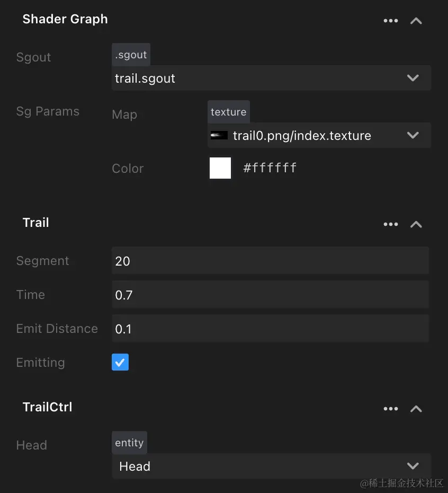Screen dimensions: 448x493
Task: Click the Emit Distance field
Action: click(270, 329)
